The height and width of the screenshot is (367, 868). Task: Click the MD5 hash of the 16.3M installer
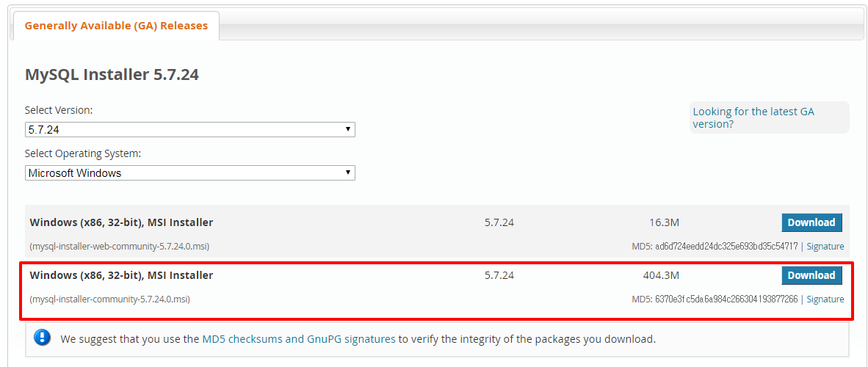[726, 247]
